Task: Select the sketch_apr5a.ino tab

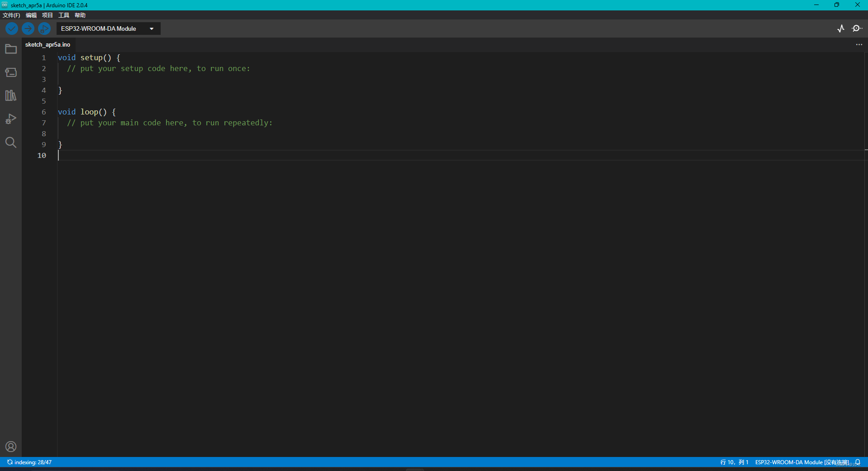Action: tap(48, 44)
